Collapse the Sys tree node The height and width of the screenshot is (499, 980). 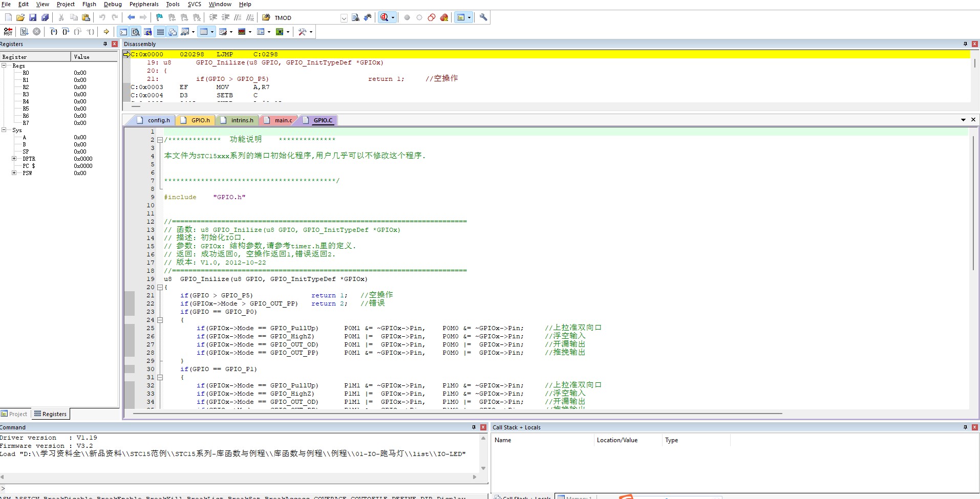(4, 130)
